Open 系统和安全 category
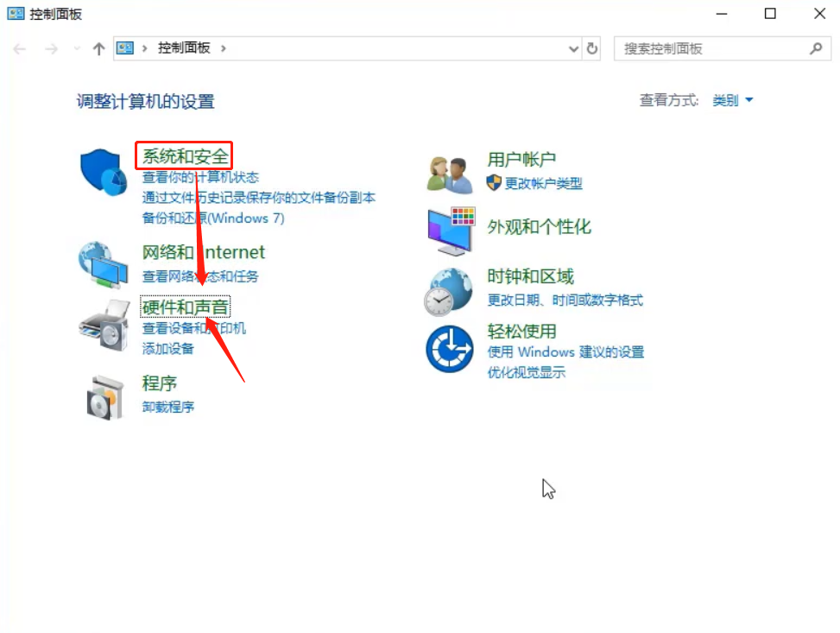 (x=185, y=156)
